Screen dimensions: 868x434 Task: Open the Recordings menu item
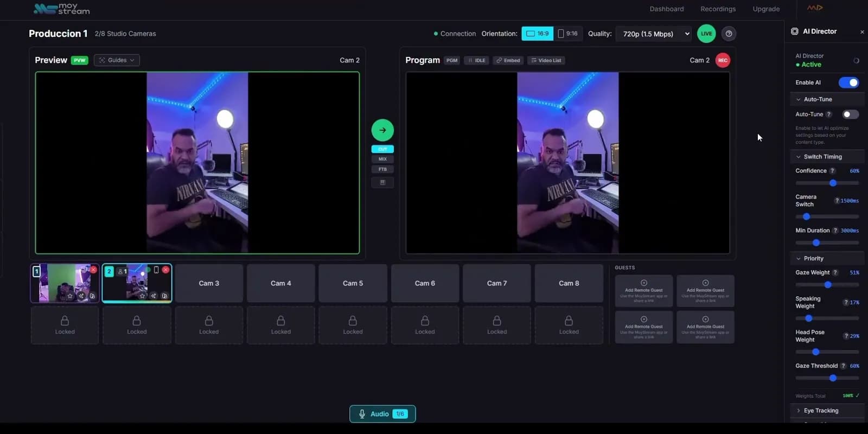(x=718, y=9)
